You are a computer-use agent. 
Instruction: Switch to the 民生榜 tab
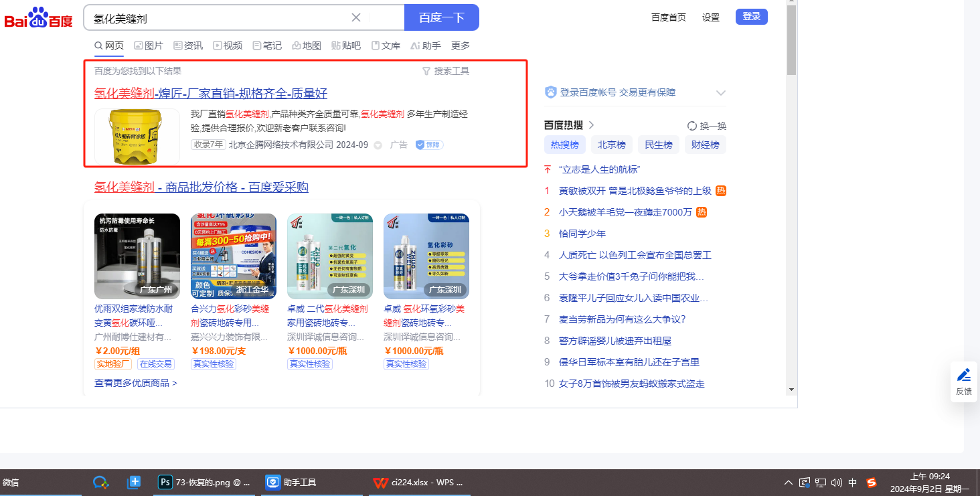click(x=659, y=145)
